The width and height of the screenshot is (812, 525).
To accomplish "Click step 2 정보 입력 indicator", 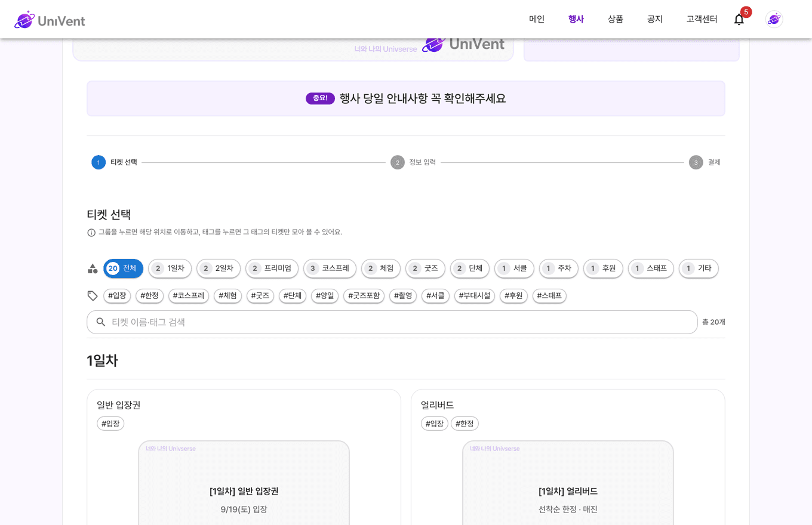I will tap(413, 162).
